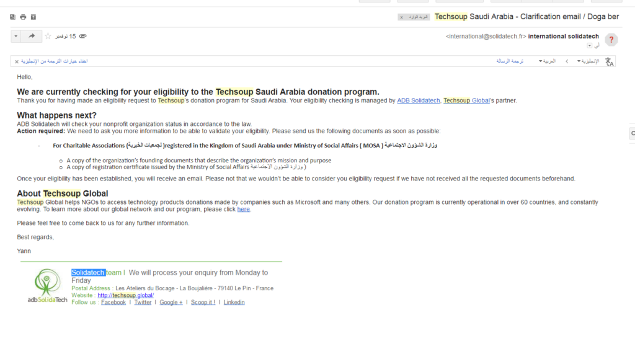Open the Scoop.it ! link in signature
Viewport: 635px width, 364px height.
point(203,302)
